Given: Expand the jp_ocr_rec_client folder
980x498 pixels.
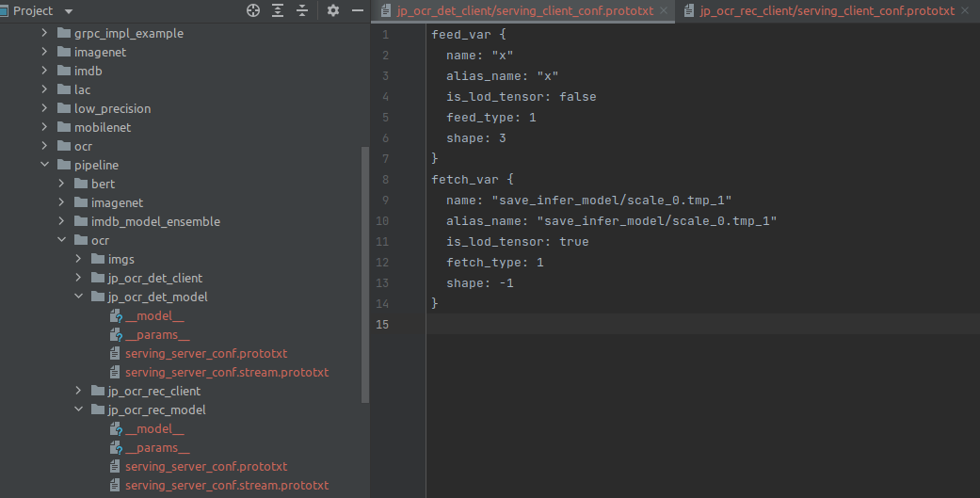Looking at the screenshot, I should (x=78, y=391).
